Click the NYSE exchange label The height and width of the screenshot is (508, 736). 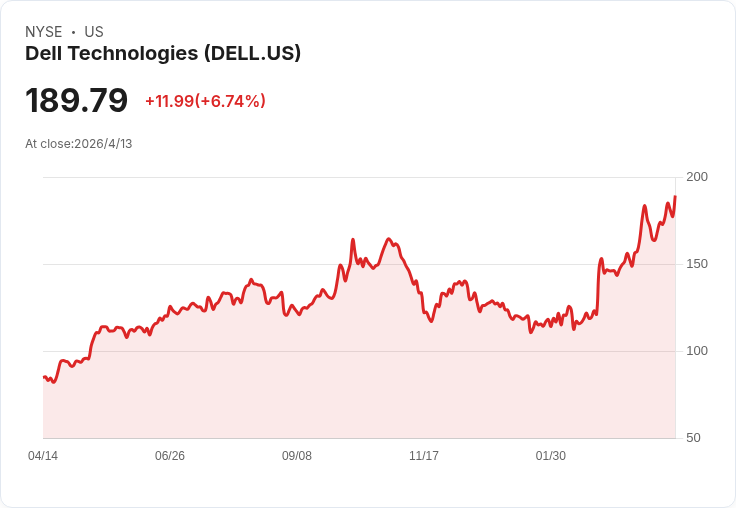click(44, 32)
